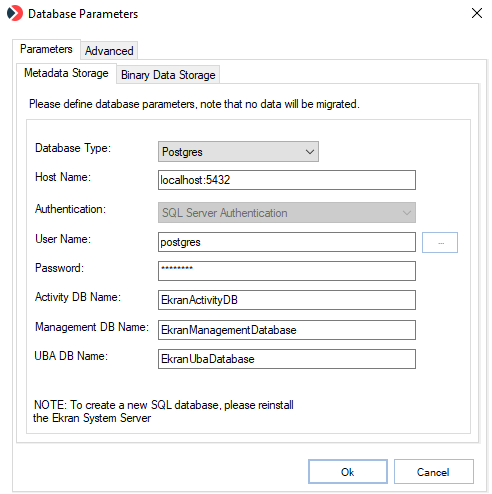Open the Database Type dropdown
492x494 pixels.
click(238, 152)
